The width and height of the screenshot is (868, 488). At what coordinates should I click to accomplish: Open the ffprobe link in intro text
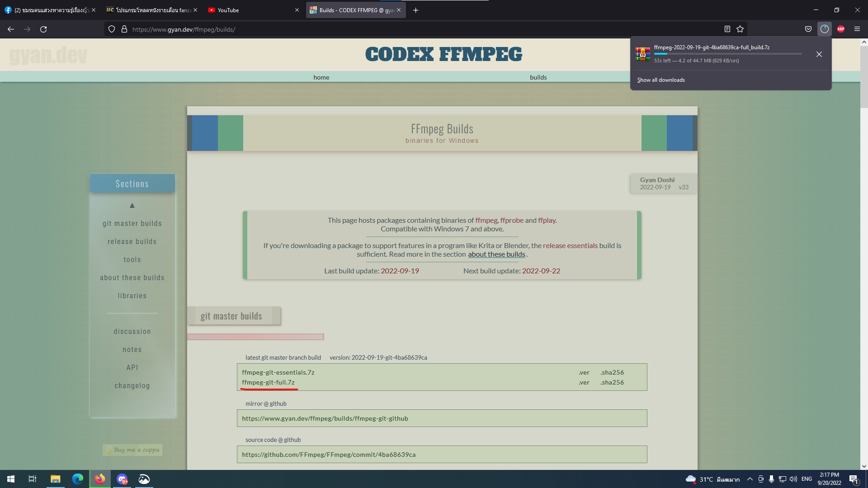(512, 220)
